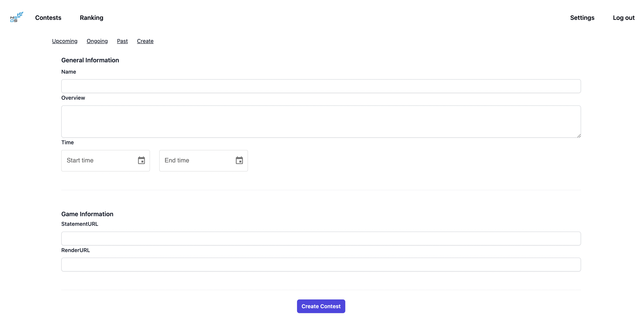Screen dimensions: 644x321
Task: Click inside the Name input field
Action: 321,86
